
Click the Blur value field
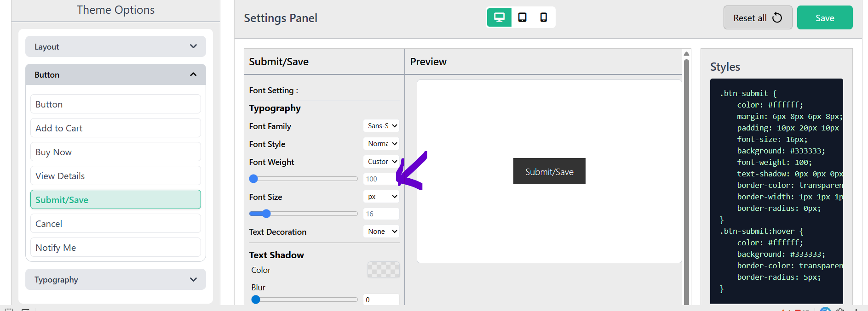[381, 300]
